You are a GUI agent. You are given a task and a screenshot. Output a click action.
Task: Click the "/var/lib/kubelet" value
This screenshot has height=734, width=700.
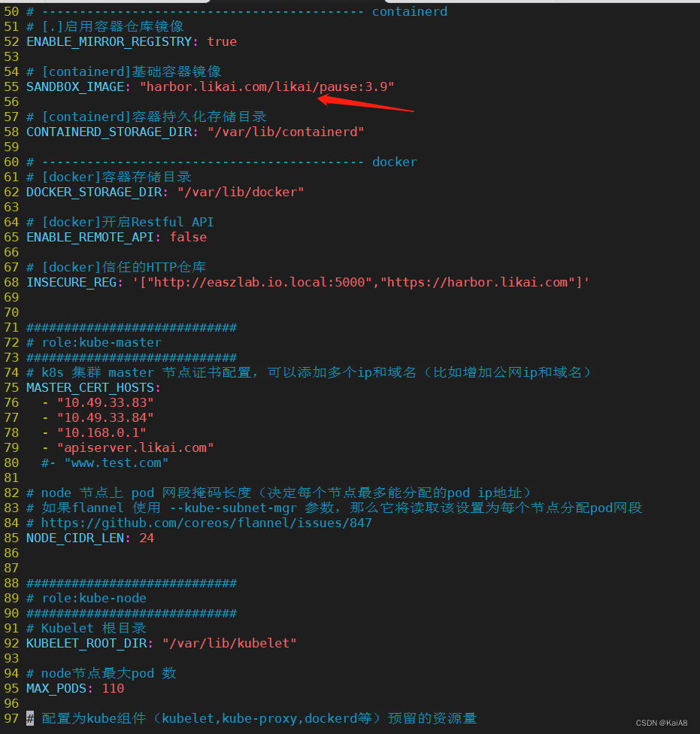tap(229, 644)
